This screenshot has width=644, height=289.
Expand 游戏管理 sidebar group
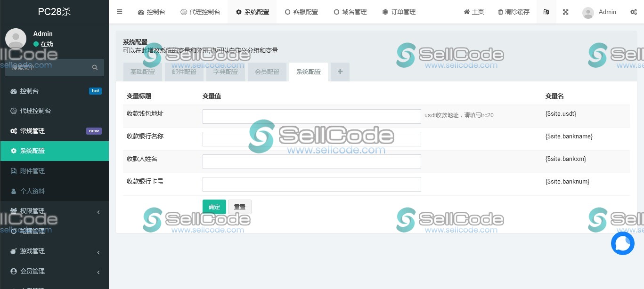coord(54,251)
